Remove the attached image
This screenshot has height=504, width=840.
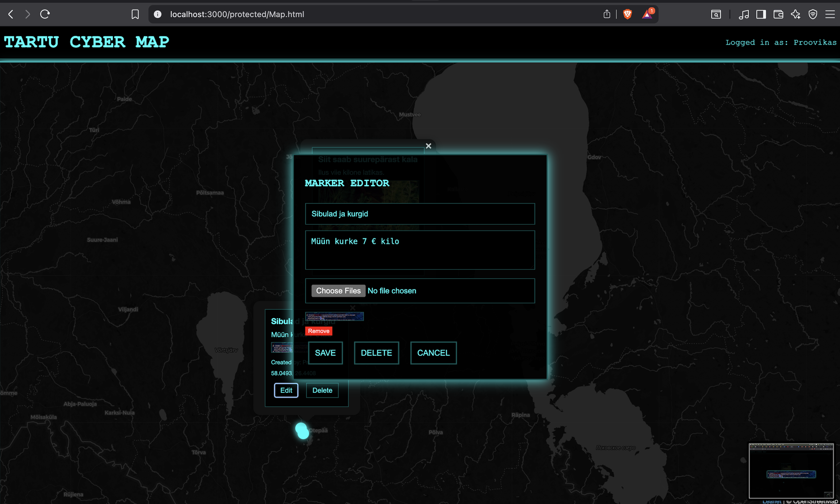point(319,331)
